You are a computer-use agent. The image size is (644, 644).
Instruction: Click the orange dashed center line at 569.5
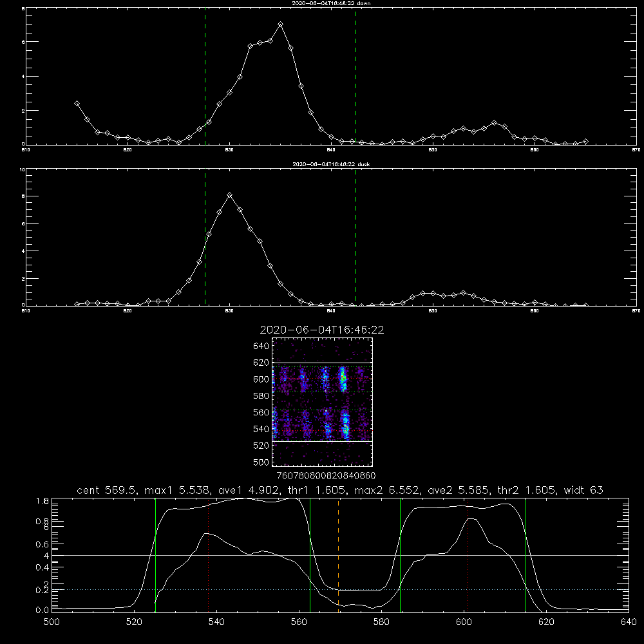pos(339,554)
